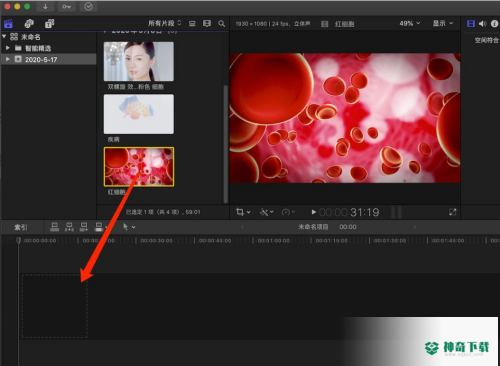This screenshot has width=500, height=366.
Task: Play the clip in the viewer
Action: coord(313,212)
